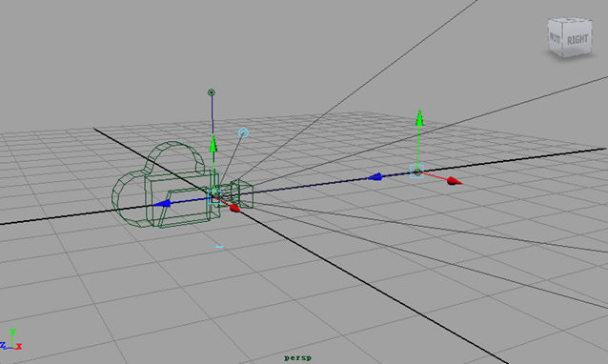Viewport: 608px width, 364px height.
Task: Click the top face of the ViewCube
Action: coord(571,19)
